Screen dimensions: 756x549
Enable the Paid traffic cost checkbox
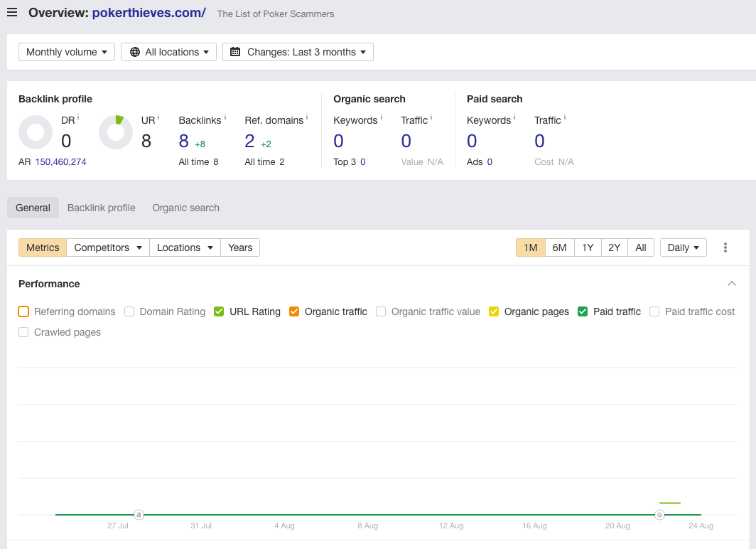pos(654,311)
